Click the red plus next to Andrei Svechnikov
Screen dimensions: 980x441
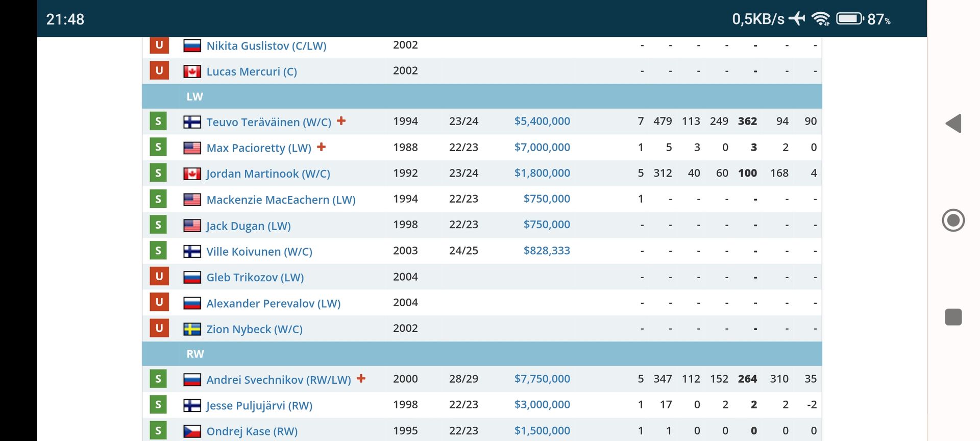[x=361, y=379]
